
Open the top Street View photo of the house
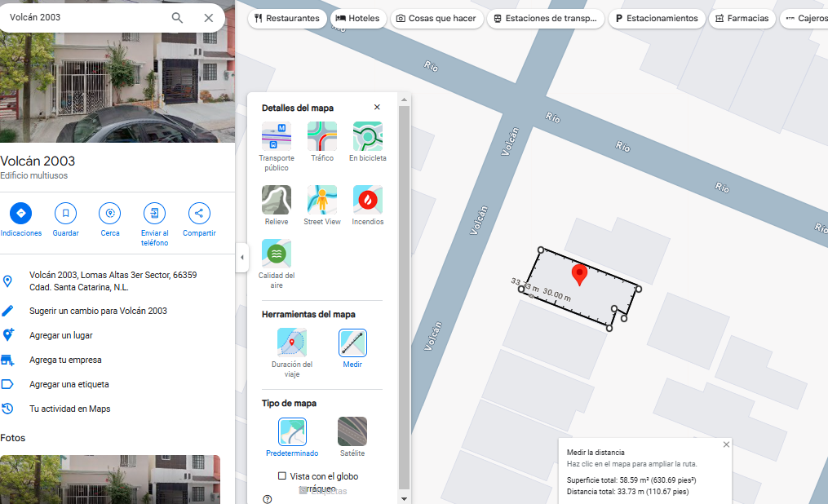[x=117, y=87]
